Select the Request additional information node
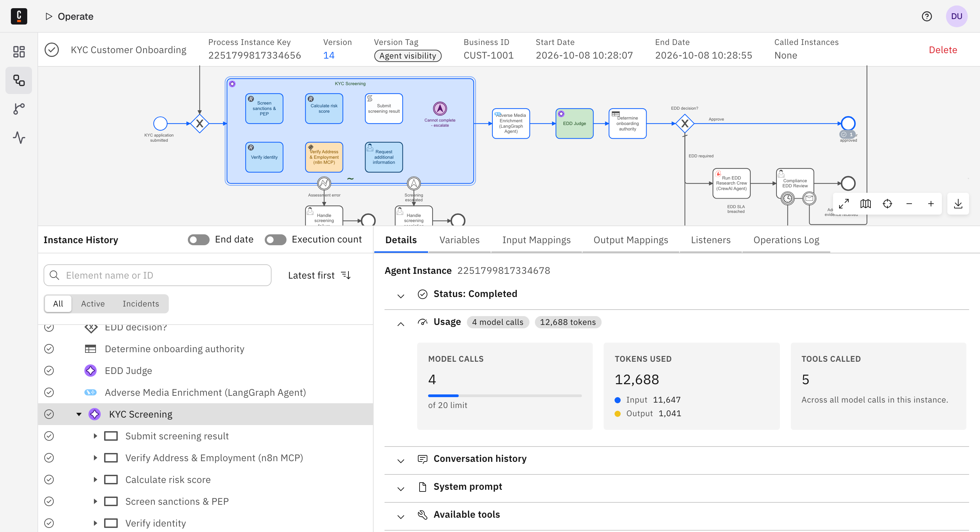Image resolution: width=980 pixels, height=532 pixels. 383,157
